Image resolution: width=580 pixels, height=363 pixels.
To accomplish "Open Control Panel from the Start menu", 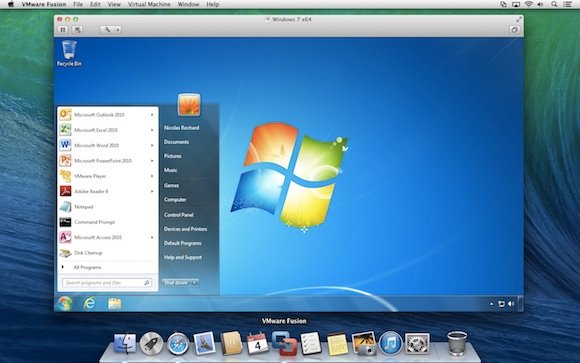I will [179, 215].
